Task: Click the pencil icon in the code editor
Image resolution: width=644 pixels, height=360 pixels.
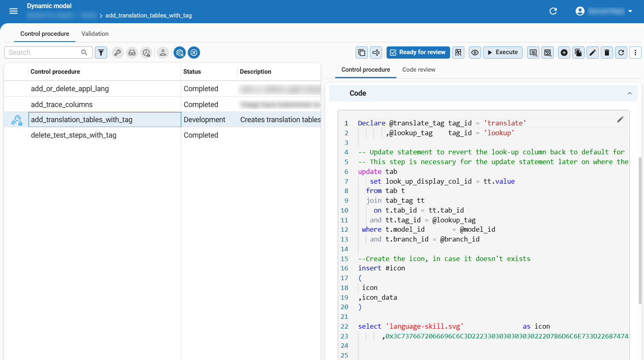Action: tap(620, 119)
